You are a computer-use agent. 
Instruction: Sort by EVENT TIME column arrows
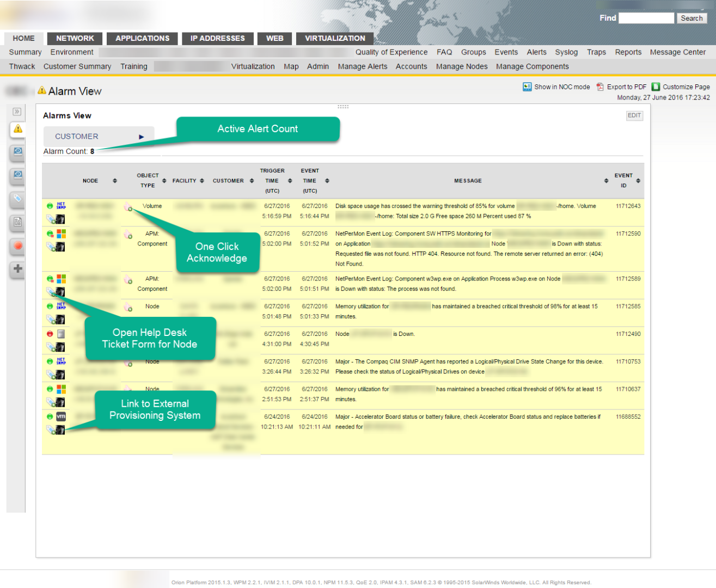[327, 181]
